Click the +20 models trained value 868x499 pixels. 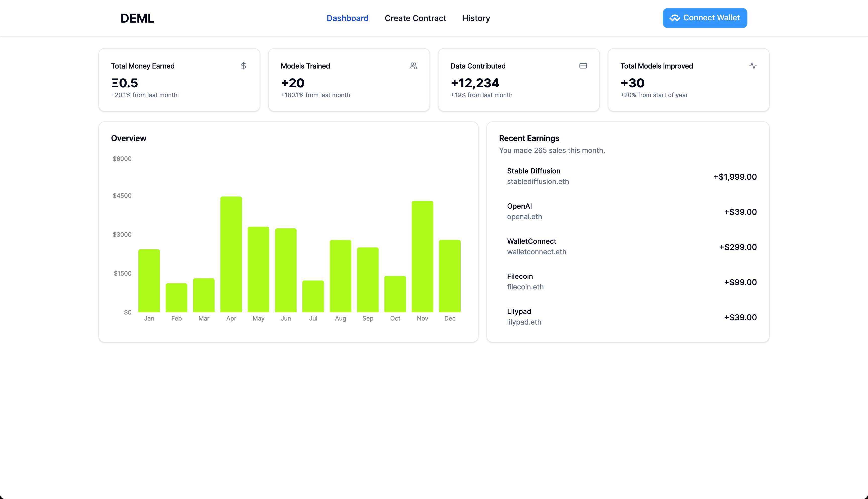tap(292, 83)
